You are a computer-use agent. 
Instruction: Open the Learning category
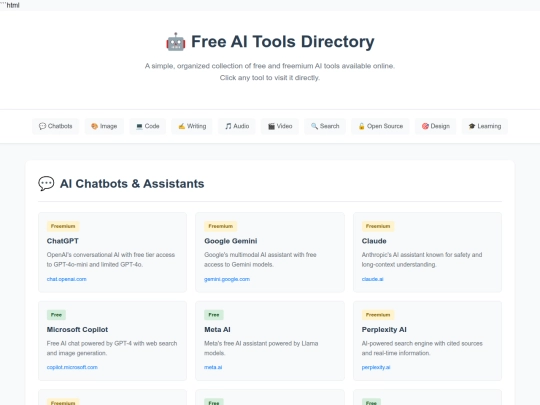485,126
